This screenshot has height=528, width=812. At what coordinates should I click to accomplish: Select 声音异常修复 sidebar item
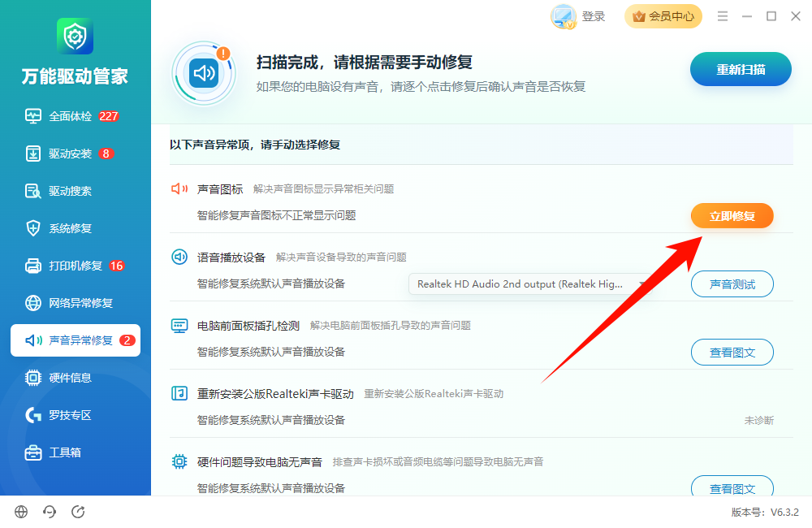(x=76, y=340)
